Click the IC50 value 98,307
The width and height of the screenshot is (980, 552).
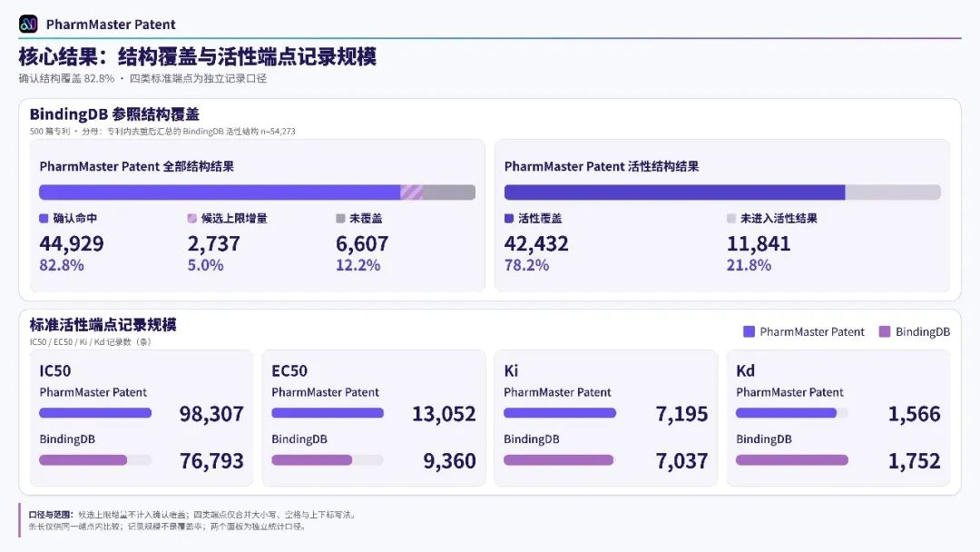click(x=211, y=414)
